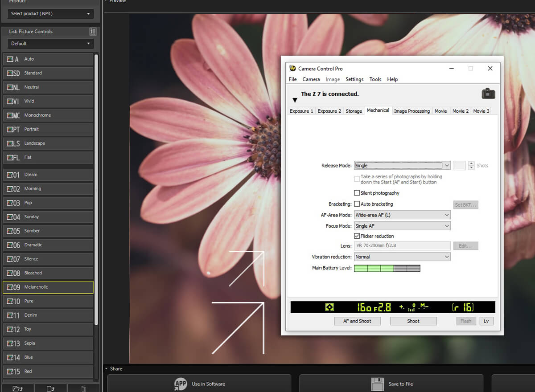The height and width of the screenshot is (392, 535).
Task: Uncheck Flicker reduction
Action: [x=357, y=236]
